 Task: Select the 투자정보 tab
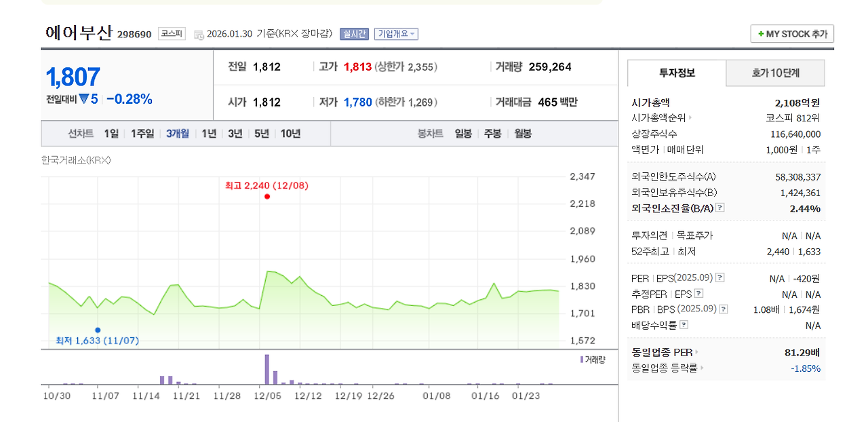[x=676, y=73]
